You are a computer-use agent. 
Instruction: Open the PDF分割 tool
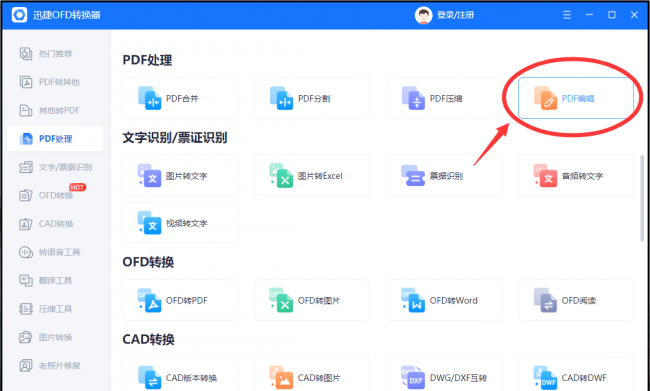312,98
